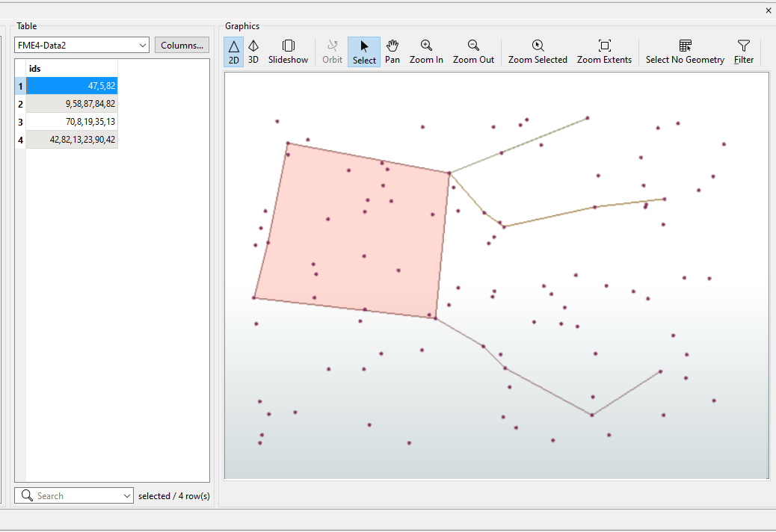Click the ids column header
The image size is (776, 532).
click(72, 69)
